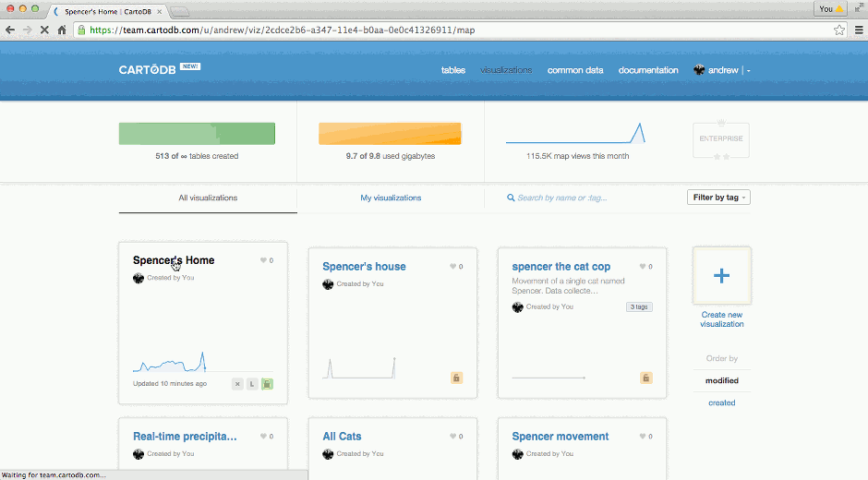Click avatar on Spencer's house card

pyautogui.click(x=328, y=284)
